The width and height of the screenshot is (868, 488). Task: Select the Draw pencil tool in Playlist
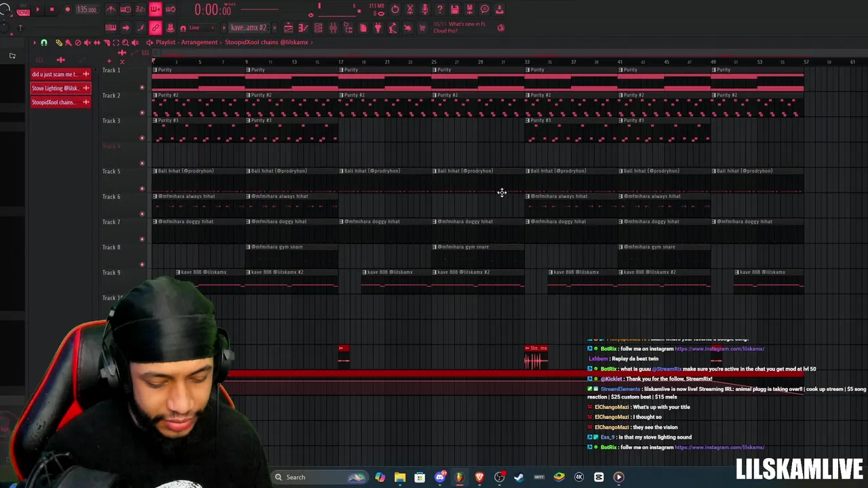coord(59,42)
